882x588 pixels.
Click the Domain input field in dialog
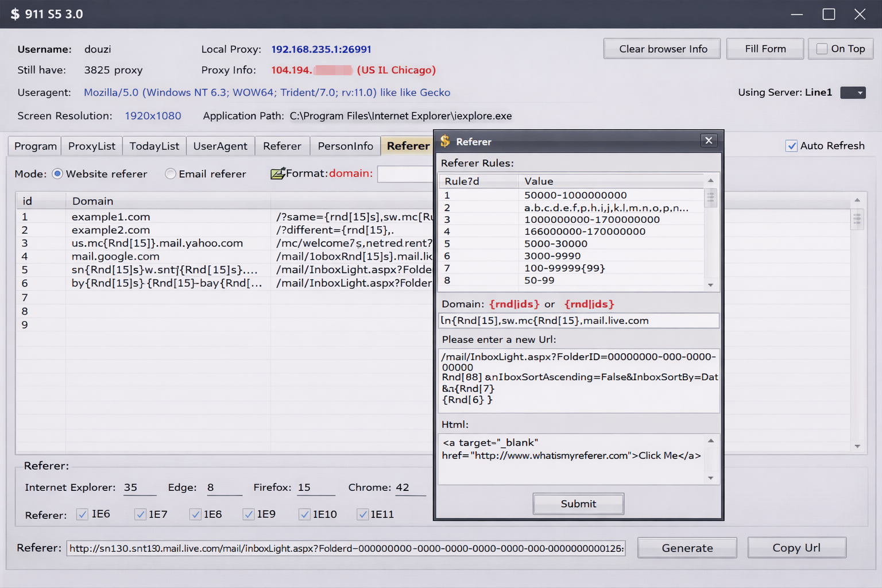pyautogui.click(x=579, y=320)
